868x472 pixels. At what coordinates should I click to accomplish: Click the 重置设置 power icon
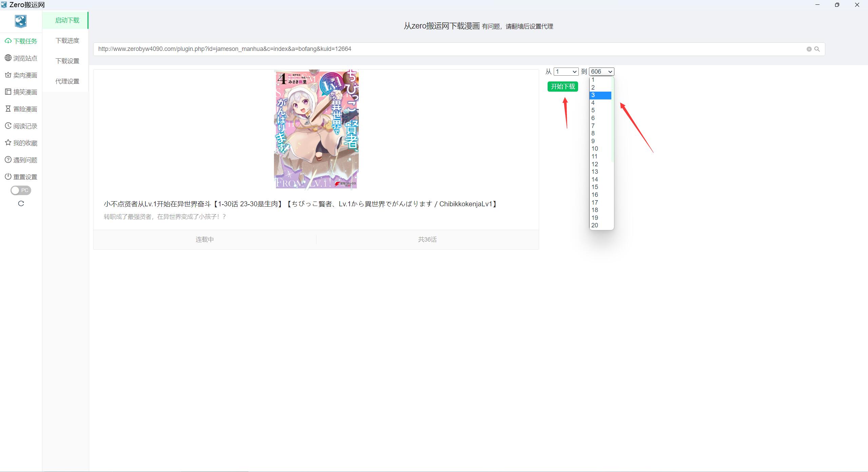[x=8, y=177]
